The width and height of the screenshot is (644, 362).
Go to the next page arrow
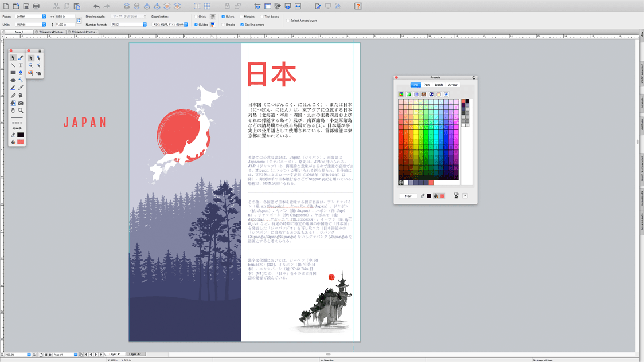click(96, 355)
